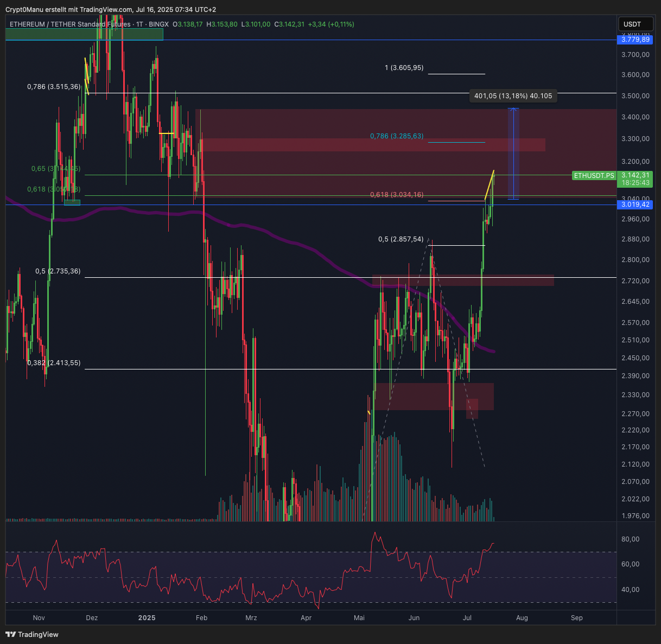
Task: Click the 2.022,00 price axis label
Action: 635,499
